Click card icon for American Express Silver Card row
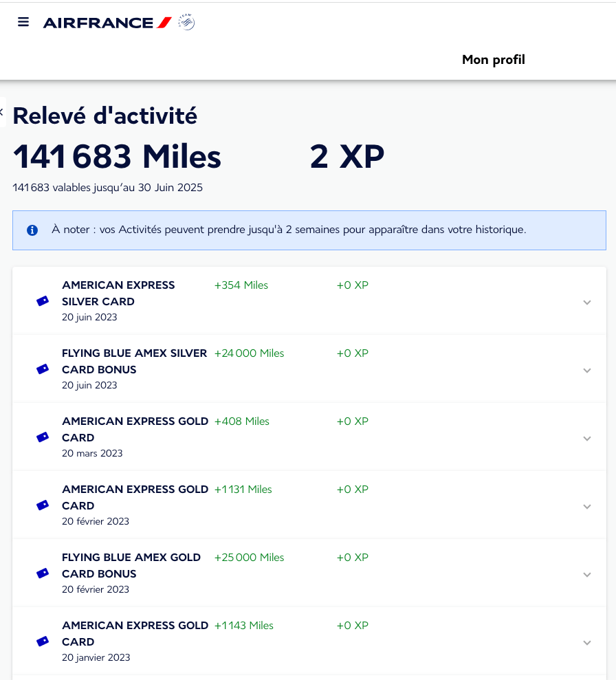Viewport: 616px width, 680px height. 43,301
